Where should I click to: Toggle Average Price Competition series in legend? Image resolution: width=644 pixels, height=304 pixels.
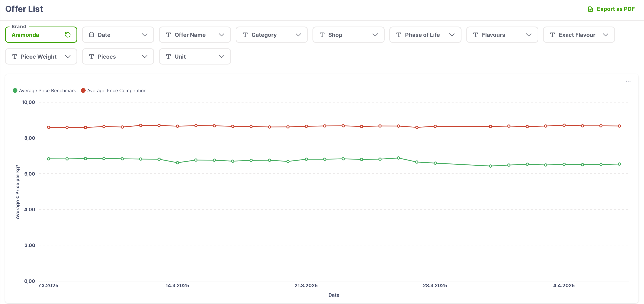pos(117,91)
